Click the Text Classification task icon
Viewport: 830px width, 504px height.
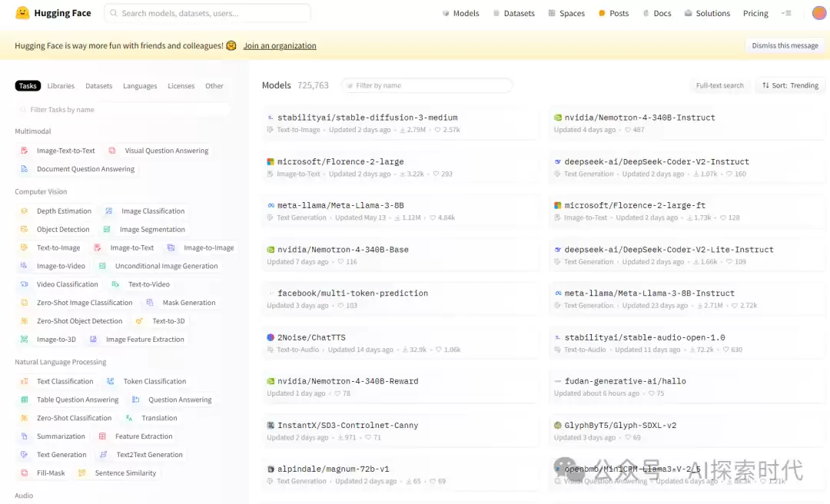point(25,381)
